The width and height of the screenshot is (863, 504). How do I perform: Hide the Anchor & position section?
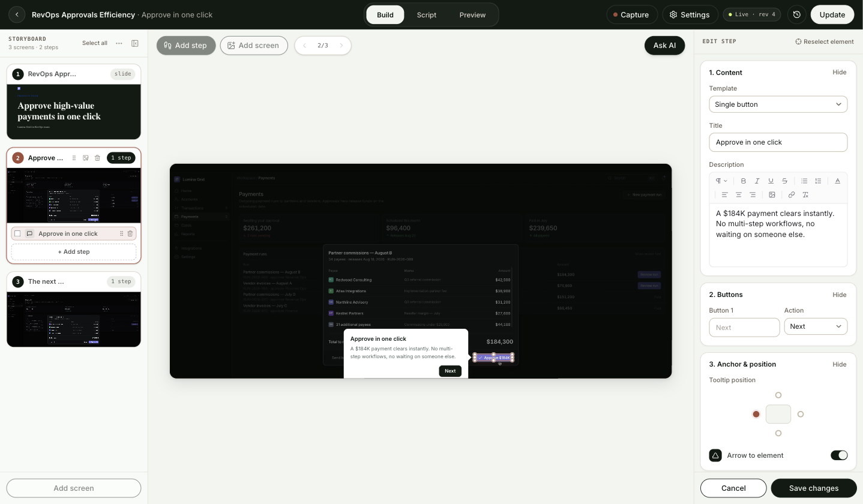pos(840,364)
